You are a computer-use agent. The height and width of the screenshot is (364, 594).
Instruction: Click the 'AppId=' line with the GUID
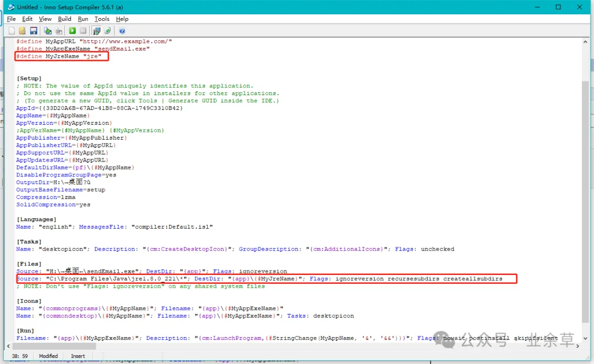pyautogui.click(x=99, y=108)
